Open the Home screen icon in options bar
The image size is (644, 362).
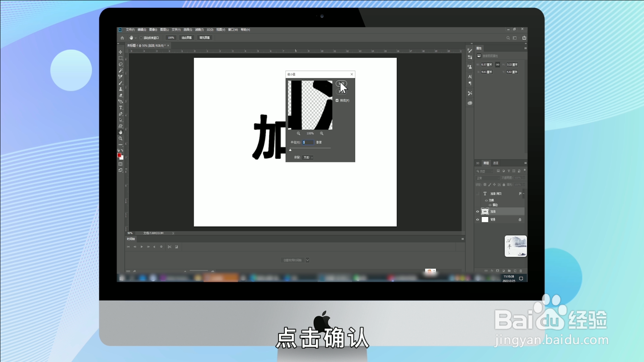point(122,38)
